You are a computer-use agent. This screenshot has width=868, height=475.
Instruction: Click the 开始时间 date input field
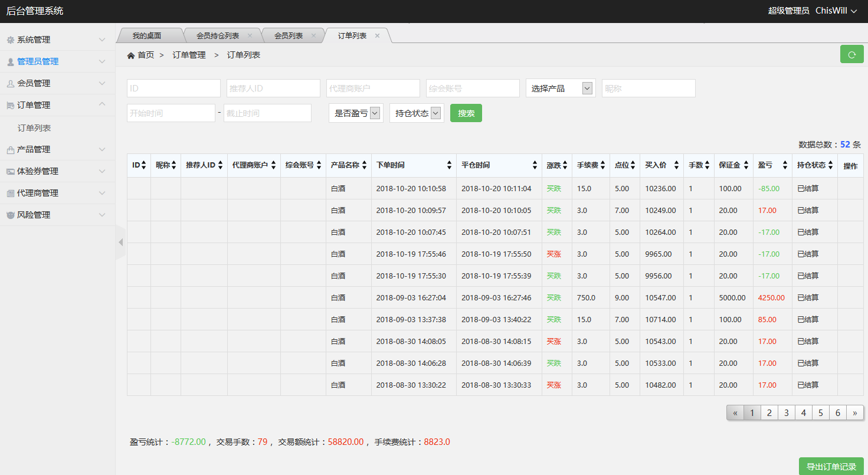click(x=171, y=113)
